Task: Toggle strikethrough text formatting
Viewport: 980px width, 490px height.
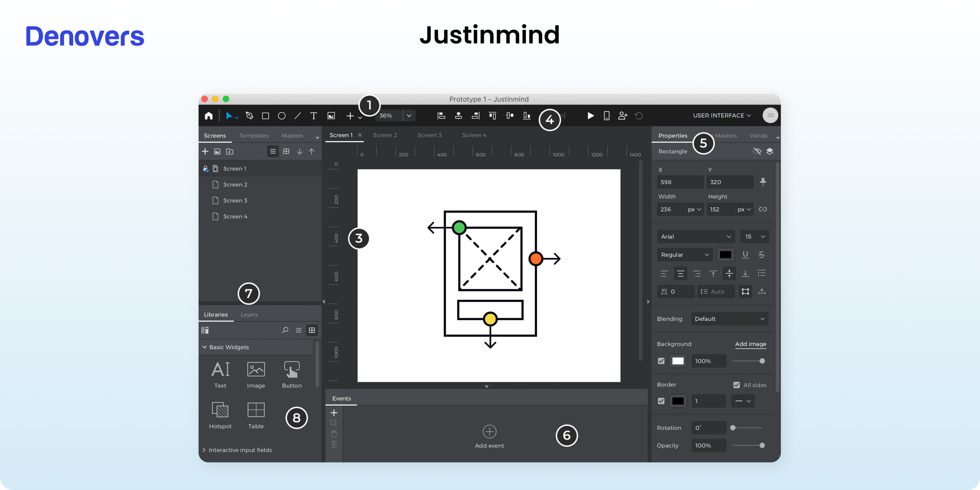Action: pyautogui.click(x=761, y=254)
